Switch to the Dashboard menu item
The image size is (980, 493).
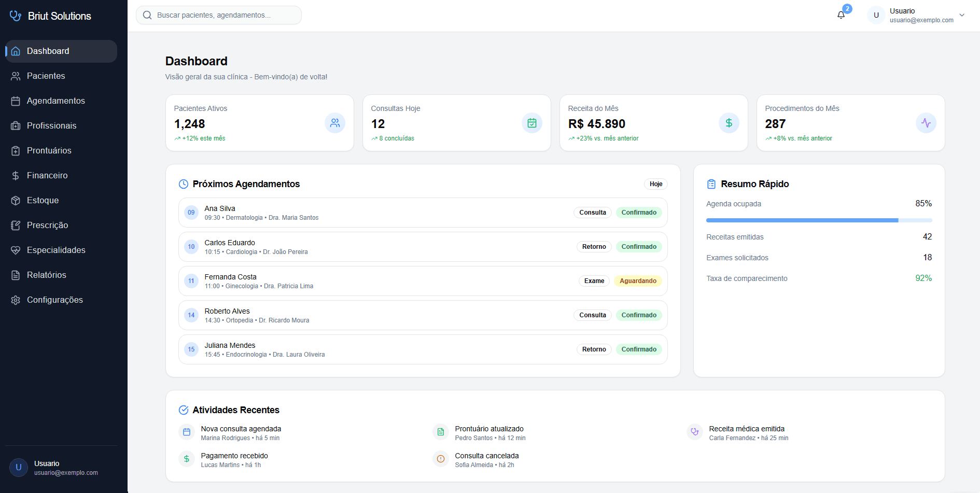pos(48,51)
